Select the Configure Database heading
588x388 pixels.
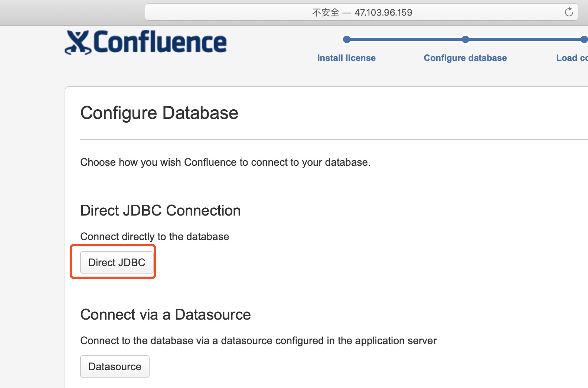click(159, 113)
